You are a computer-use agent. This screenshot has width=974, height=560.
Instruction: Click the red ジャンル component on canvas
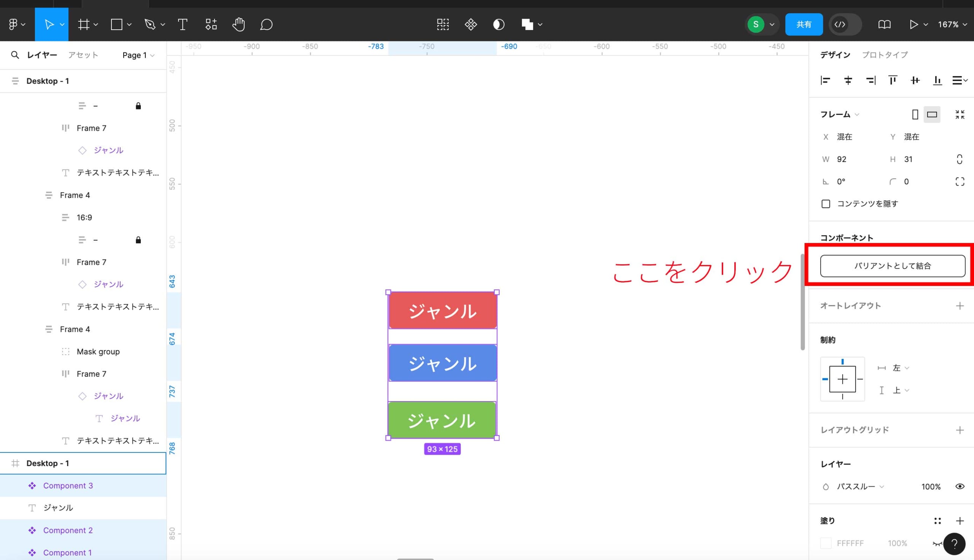coord(442,310)
